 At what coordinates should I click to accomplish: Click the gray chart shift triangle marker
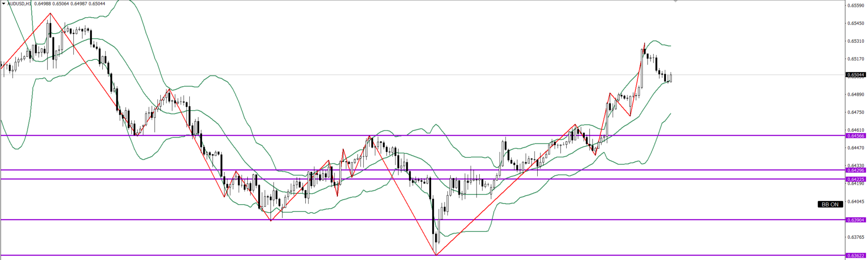point(675,1)
